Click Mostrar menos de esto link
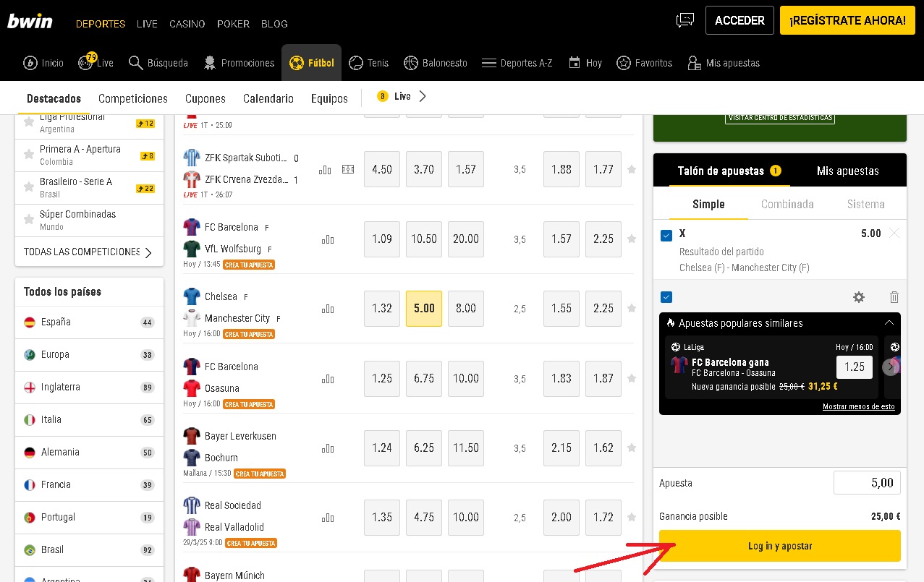This screenshot has width=924, height=582. point(859,407)
